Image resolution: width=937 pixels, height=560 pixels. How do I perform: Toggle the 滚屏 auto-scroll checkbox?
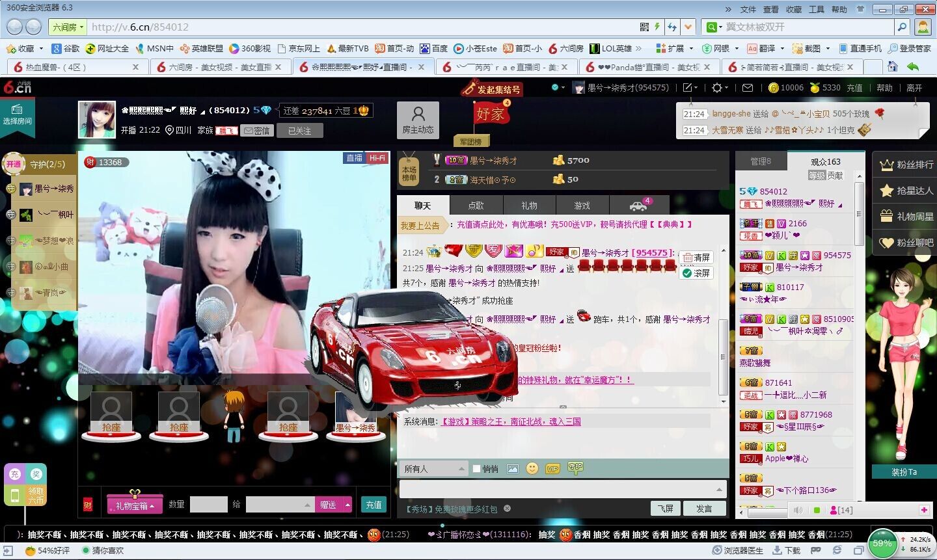point(686,273)
